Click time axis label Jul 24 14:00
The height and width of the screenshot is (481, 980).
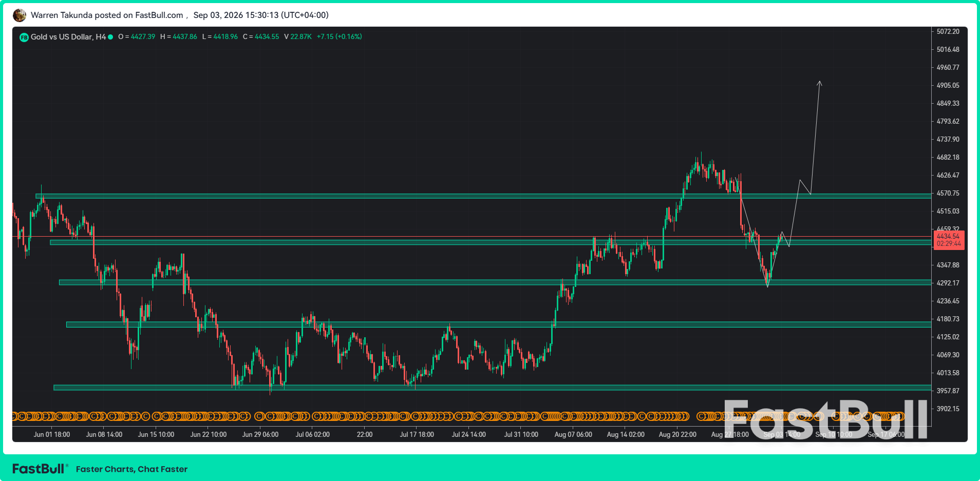click(x=469, y=435)
